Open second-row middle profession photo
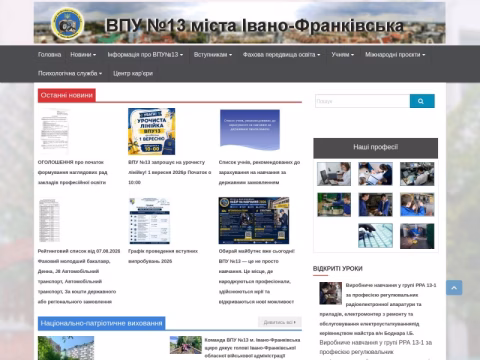This screenshot has height=360, width=480. pyautogui.click(x=375, y=205)
